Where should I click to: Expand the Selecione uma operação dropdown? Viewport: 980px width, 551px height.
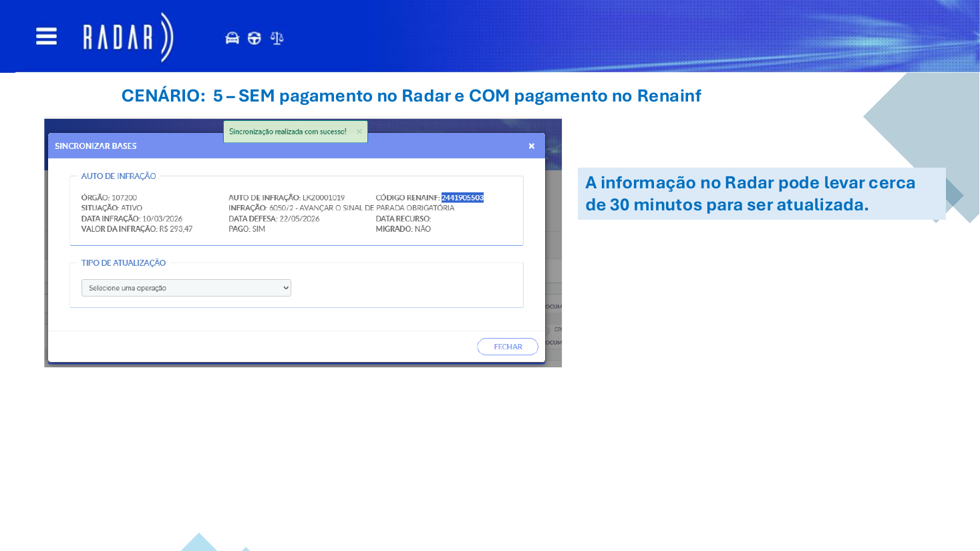click(186, 288)
